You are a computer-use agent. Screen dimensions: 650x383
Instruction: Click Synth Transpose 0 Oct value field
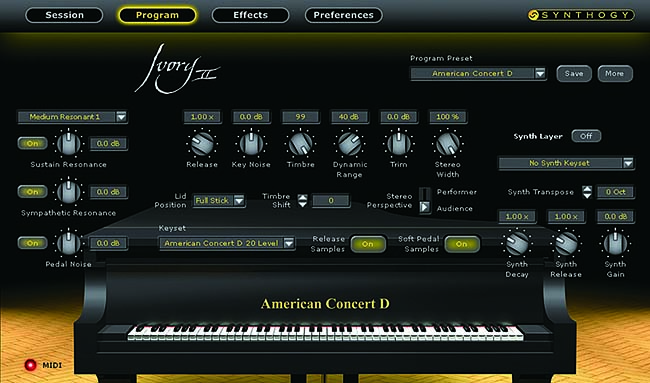[616, 192]
